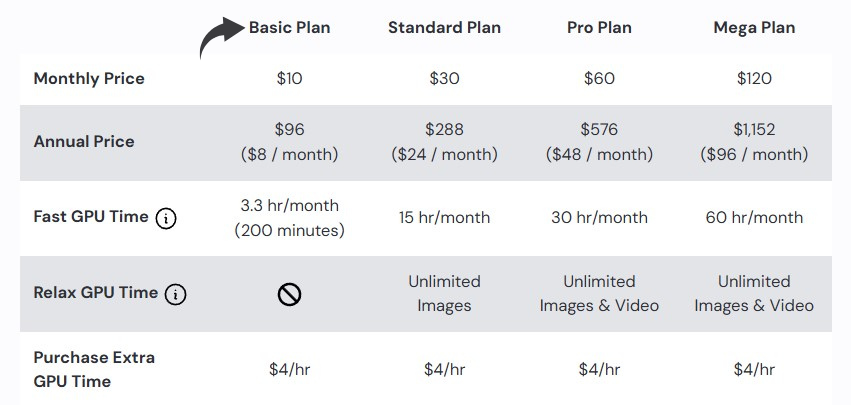Click the Annual Price row label
Screen dimensions: 851x405
coord(84,141)
